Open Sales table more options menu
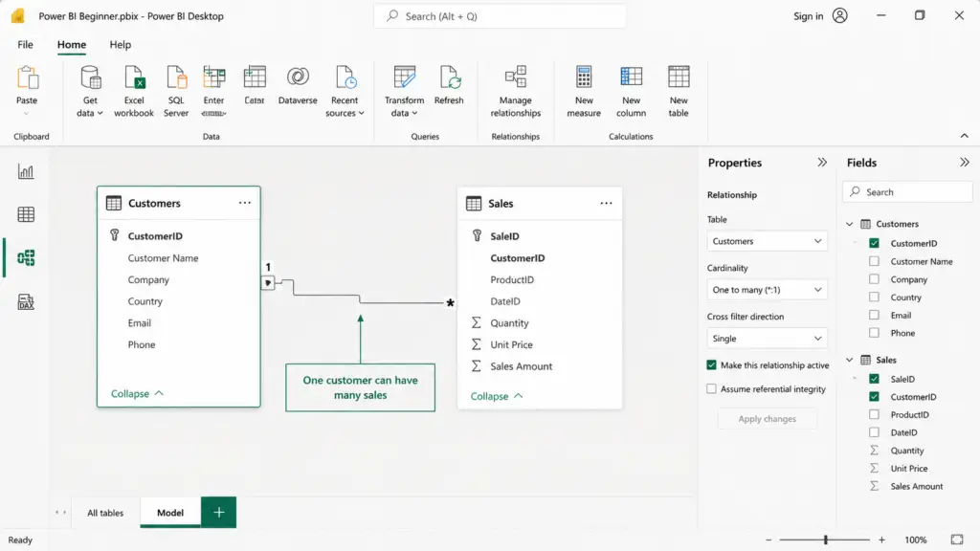The width and height of the screenshot is (980, 551). 606,203
